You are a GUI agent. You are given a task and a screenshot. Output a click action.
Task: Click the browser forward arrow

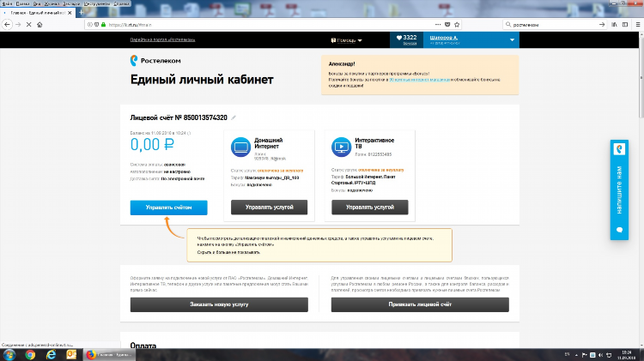(x=18, y=25)
